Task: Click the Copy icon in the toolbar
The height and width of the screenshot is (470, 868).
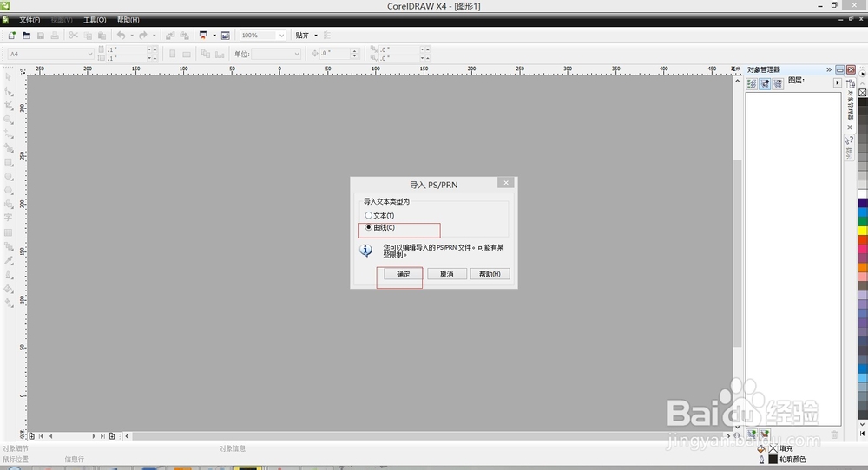Action: [88, 36]
